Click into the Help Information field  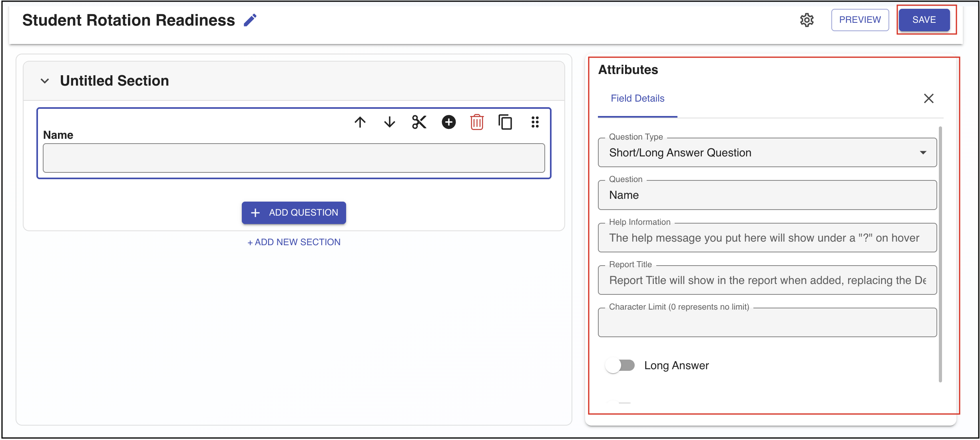767,238
